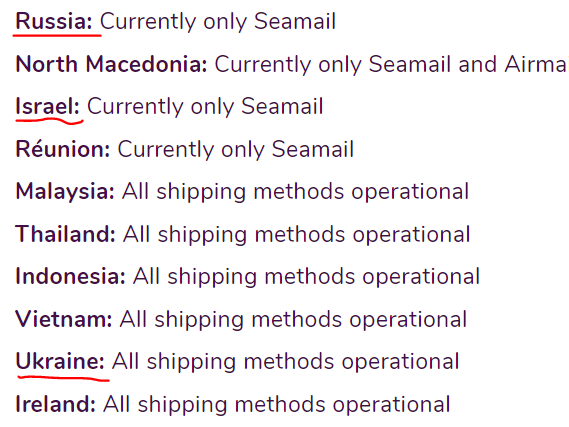
Task: Click the Ireland country label
Action: 56,404
